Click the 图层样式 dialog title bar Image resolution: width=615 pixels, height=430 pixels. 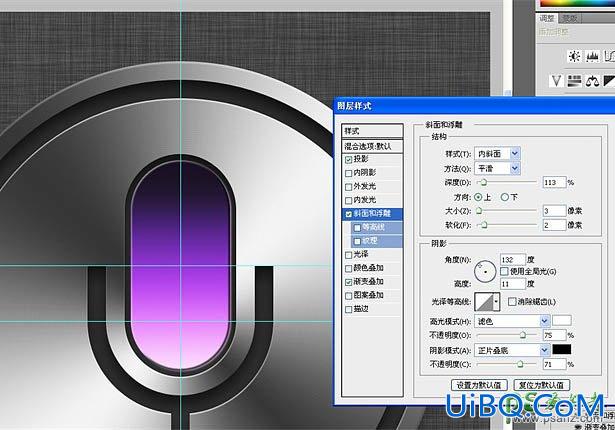474,106
